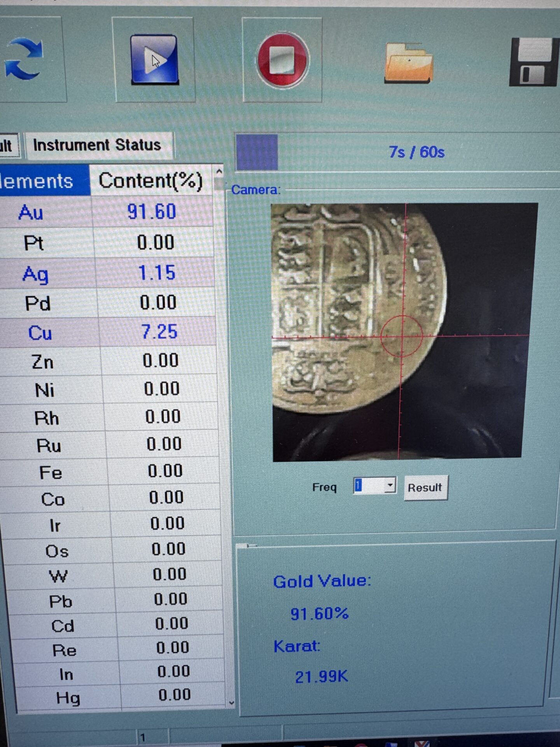
Task: Click the red crosshair circle in the camera view
Action: pos(402,336)
